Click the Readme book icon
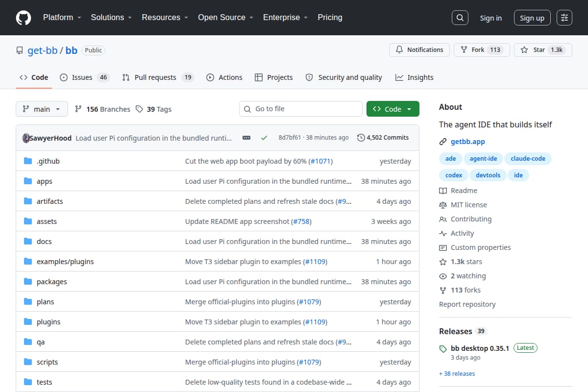The height and width of the screenshot is (392, 588). (443, 191)
